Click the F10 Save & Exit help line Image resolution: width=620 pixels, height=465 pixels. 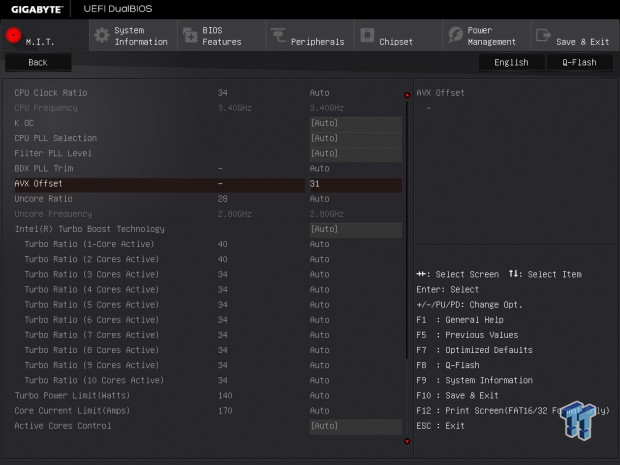[x=457, y=396]
